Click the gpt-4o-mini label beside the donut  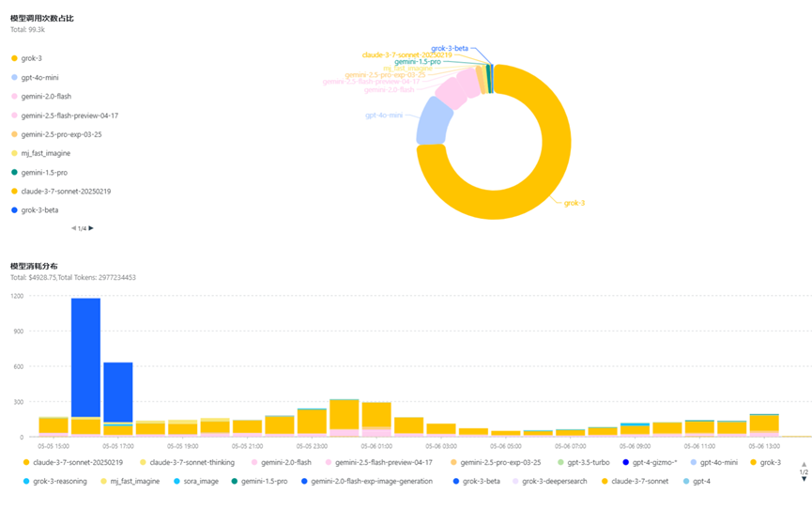(384, 116)
